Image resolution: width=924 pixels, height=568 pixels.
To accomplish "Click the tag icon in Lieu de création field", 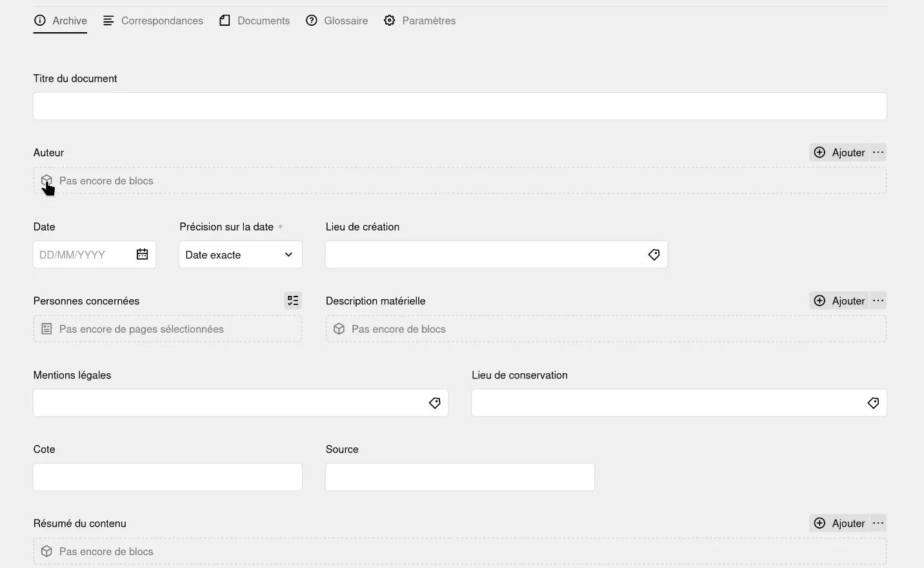I will click(x=654, y=254).
